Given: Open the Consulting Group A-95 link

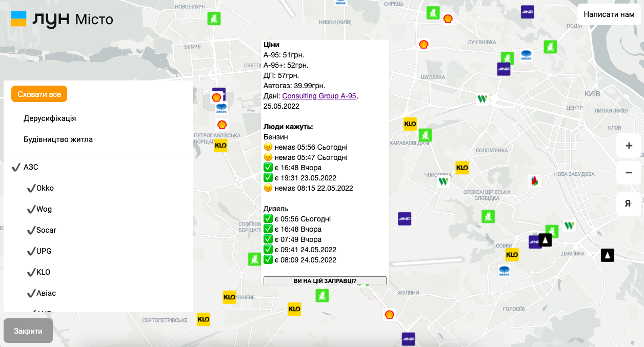Looking at the screenshot, I should click(319, 96).
